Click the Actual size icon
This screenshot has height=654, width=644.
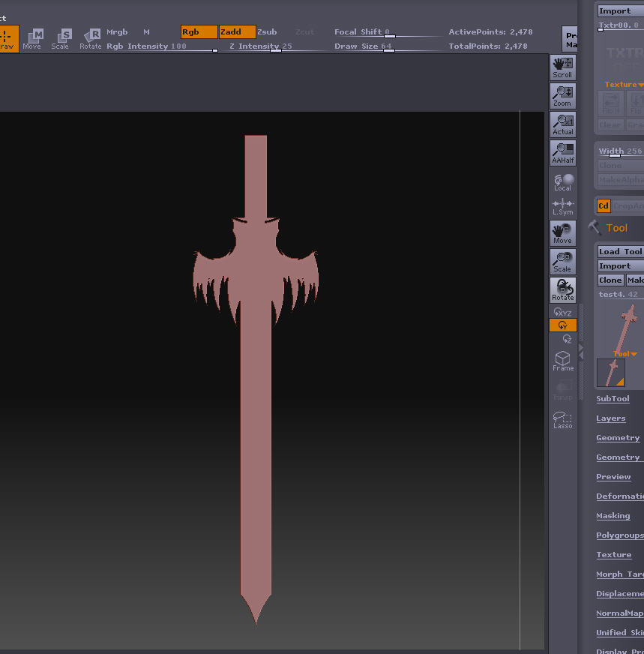[562, 124]
